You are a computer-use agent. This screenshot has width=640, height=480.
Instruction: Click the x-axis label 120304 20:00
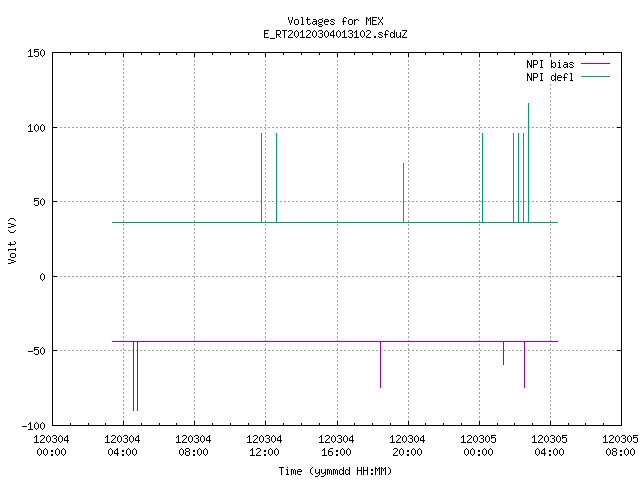407,445
